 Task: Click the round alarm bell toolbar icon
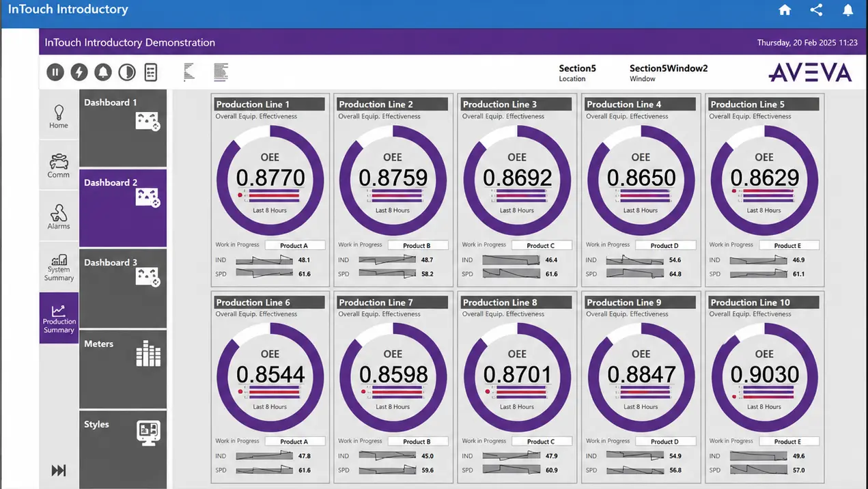tap(103, 72)
